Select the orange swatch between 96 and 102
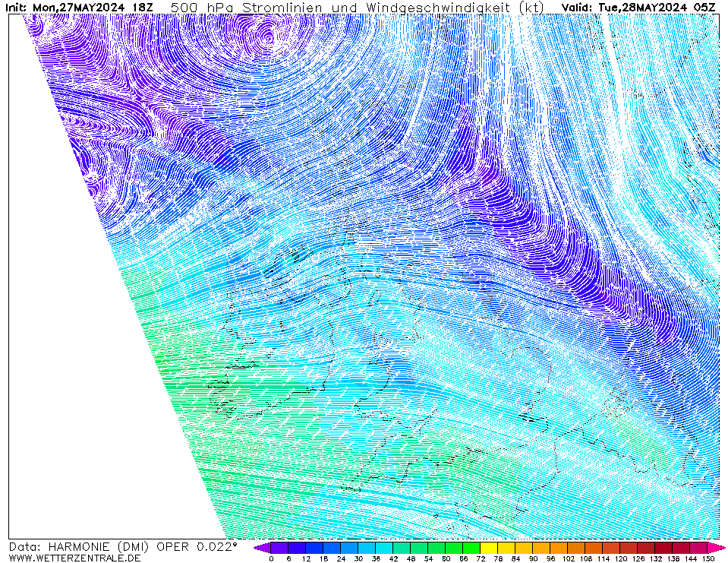Image resolution: width=728 pixels, height=563 pixels. [559, 548]
